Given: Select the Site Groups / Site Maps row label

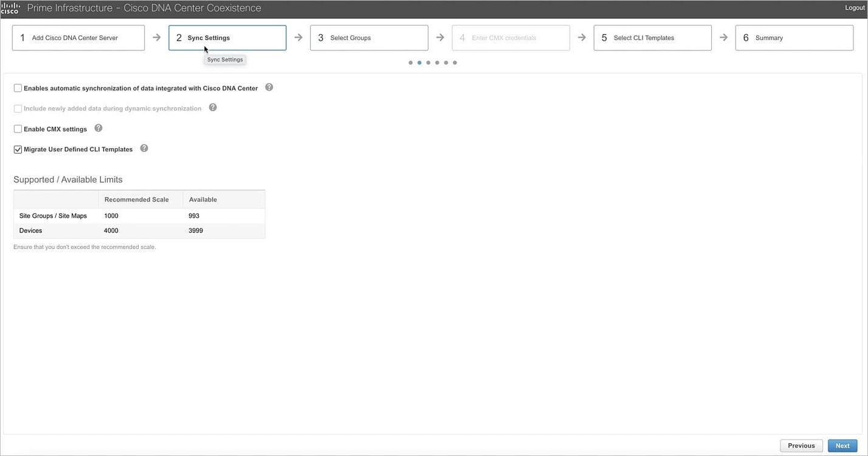Looking at the screenshot, I should click(53, 216).
